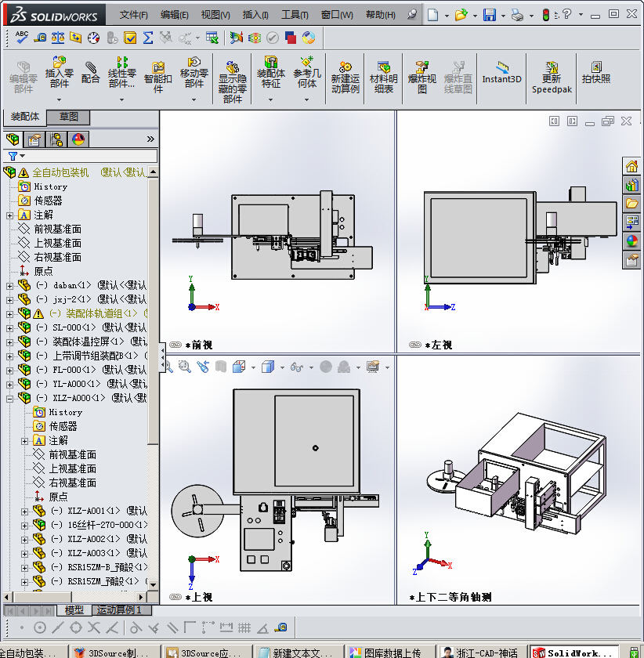Open dropdown under Reference Geometry
This screenshot has width=644, height=658.
(x=306, y=100)
